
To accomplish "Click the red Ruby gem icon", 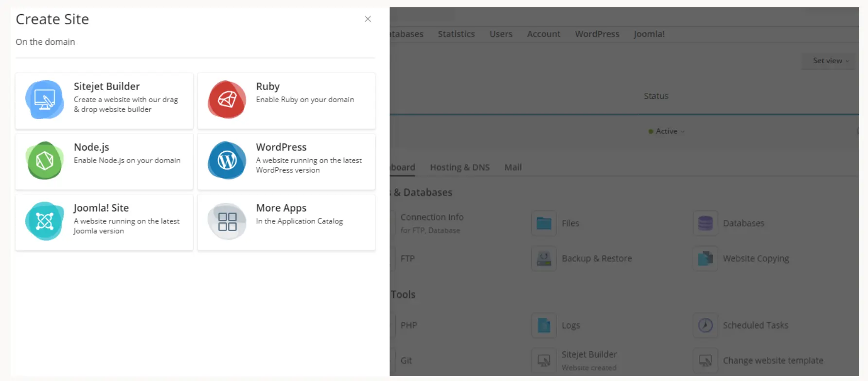I will [227, 100].
